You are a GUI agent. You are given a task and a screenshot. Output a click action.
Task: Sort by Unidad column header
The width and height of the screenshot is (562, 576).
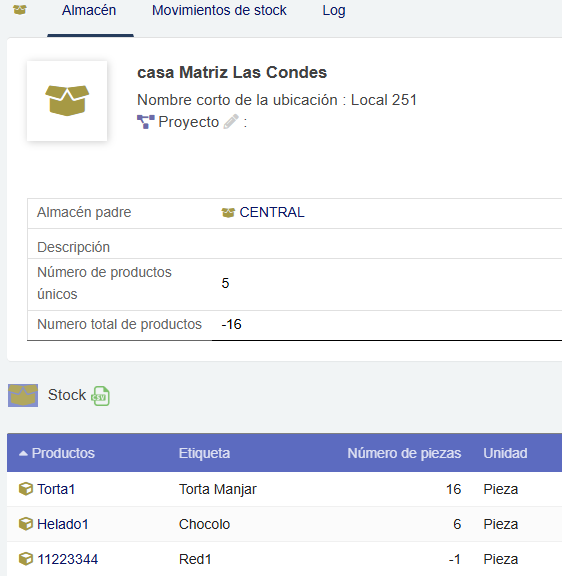point(505,453)
